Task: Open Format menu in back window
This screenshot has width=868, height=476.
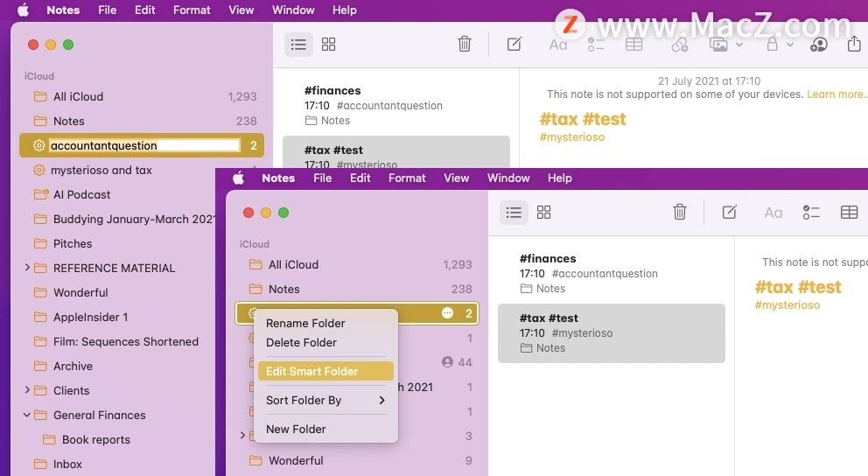Action: pyautogui.click(x=192, y=10)
